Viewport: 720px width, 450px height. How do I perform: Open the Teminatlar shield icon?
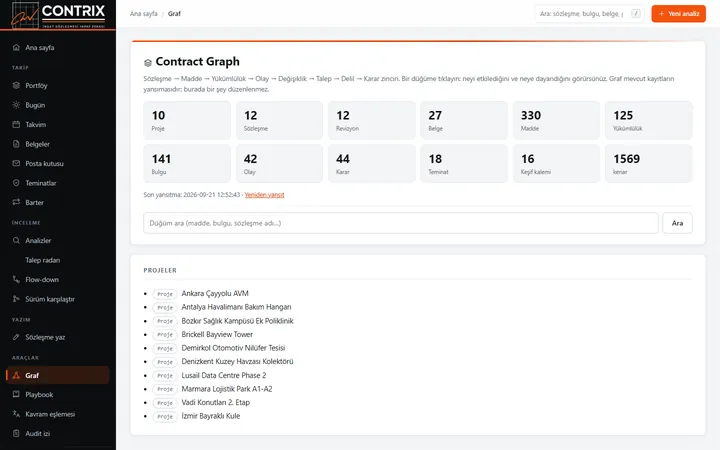pyautogui.click(x=16, y=183)
